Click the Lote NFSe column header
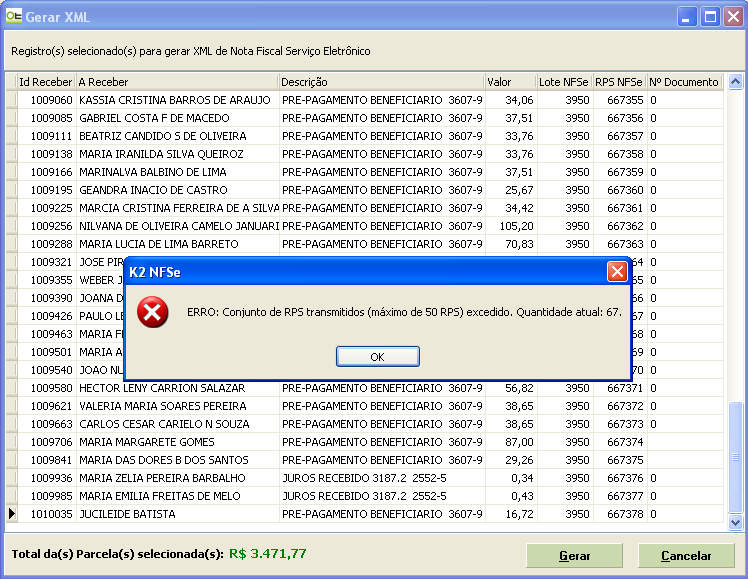 (565, 82)
